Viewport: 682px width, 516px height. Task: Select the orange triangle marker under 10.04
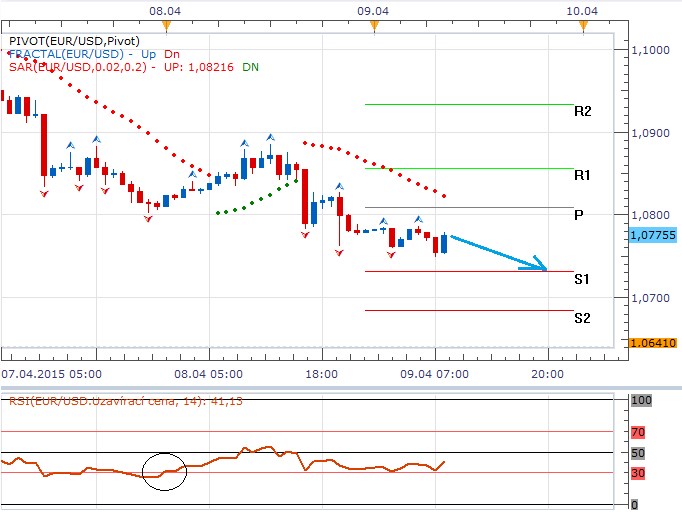click(x=582, y=24)
